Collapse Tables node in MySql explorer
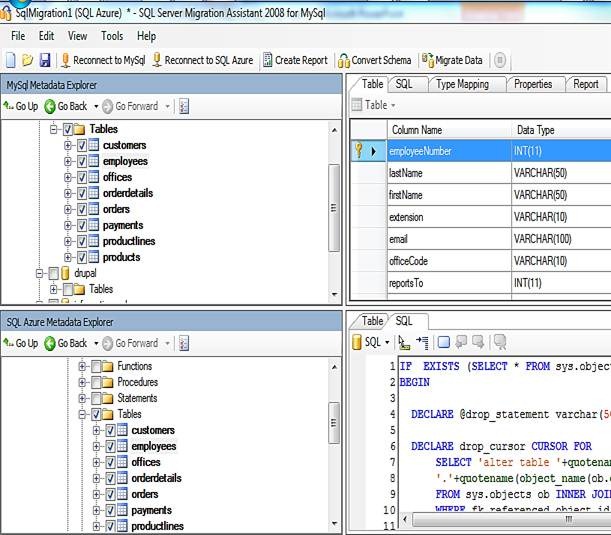 click(x=54, y=129)
